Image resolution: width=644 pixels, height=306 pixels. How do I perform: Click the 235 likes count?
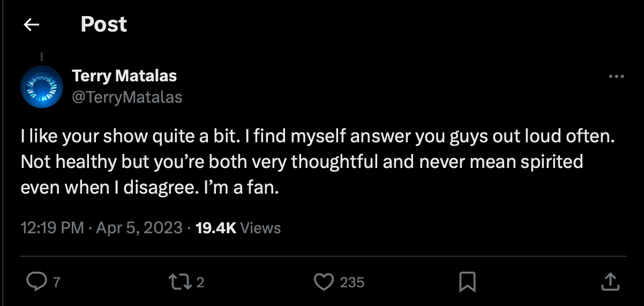click(x=352, y=282)
